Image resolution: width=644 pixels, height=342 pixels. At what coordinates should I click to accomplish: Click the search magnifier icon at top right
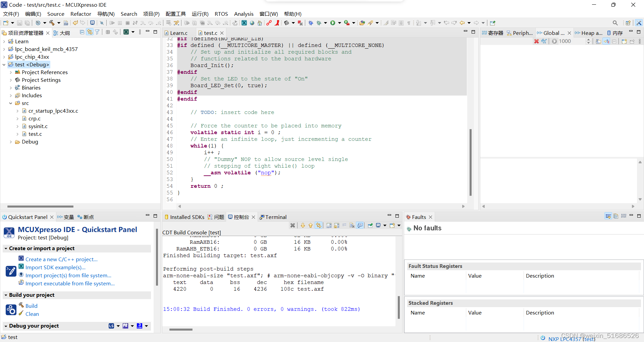(615, 23)
